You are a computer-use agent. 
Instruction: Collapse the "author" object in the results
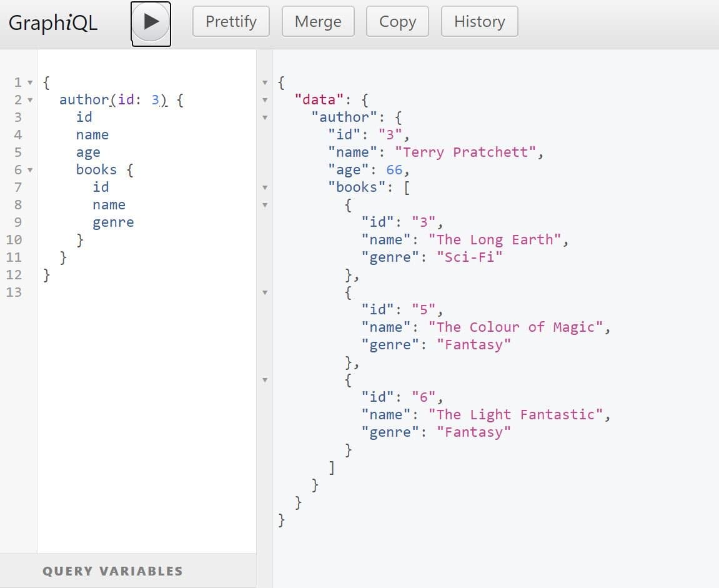pyautogui.click(x=265, y=117)
